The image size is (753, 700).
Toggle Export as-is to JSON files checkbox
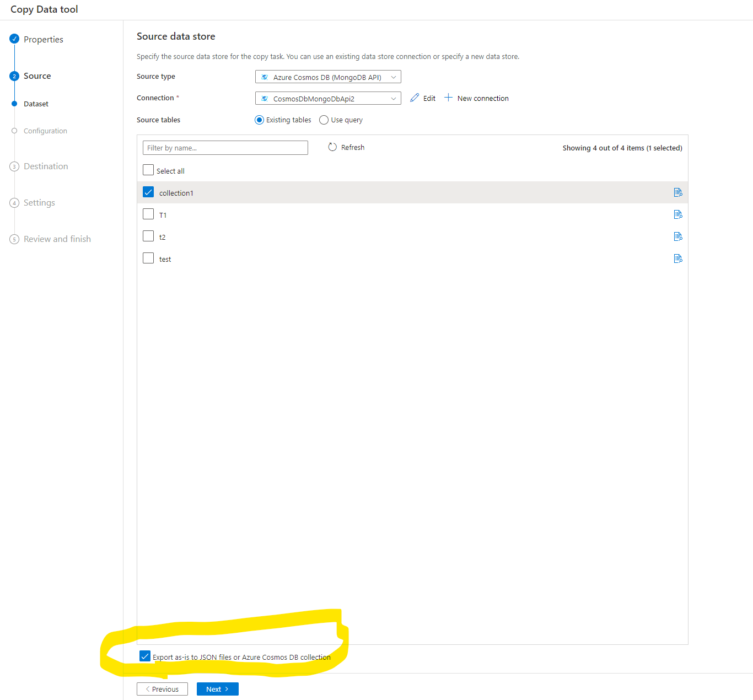coord(145,656)
